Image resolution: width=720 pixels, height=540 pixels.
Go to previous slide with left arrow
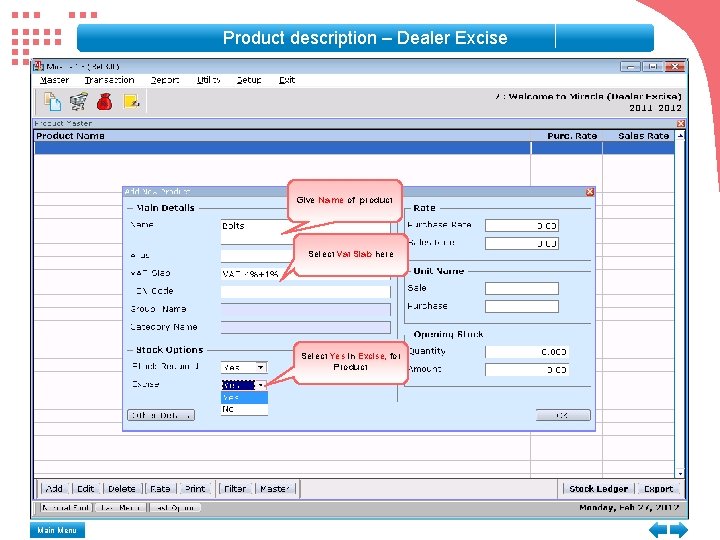tap(658, 530)
